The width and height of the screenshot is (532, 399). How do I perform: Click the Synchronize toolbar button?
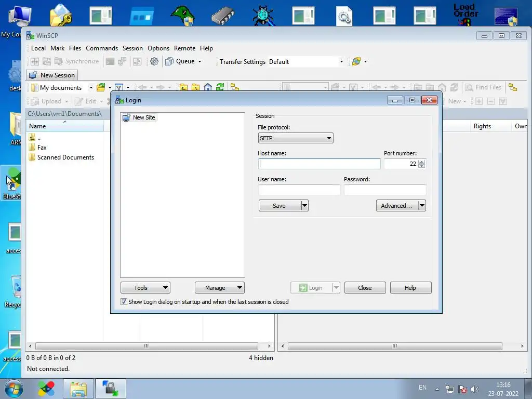[x=77, y=61]
